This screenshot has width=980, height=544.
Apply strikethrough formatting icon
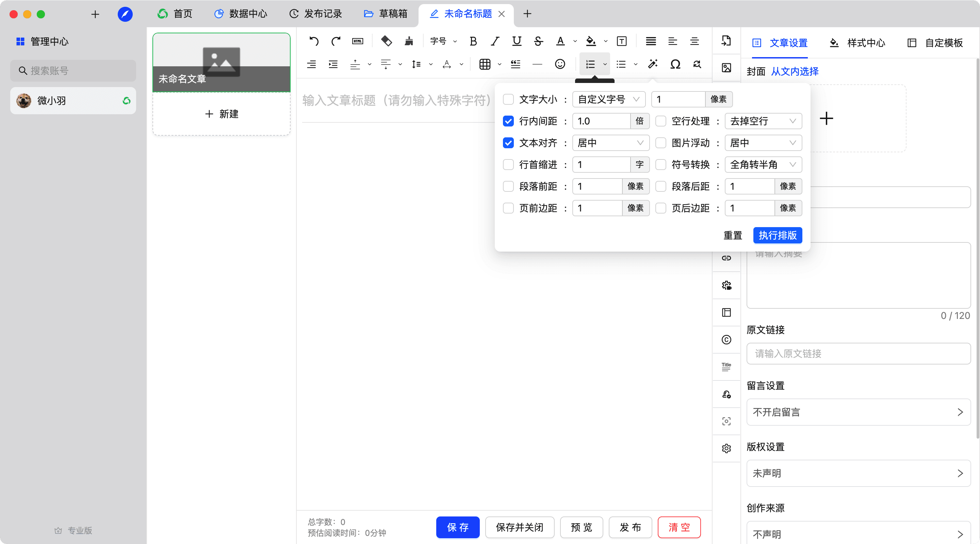pos(538,41)
